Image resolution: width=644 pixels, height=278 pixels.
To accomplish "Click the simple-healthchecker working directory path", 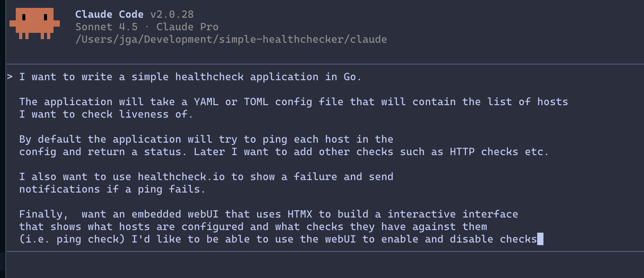I will click(x=231, y=39).
